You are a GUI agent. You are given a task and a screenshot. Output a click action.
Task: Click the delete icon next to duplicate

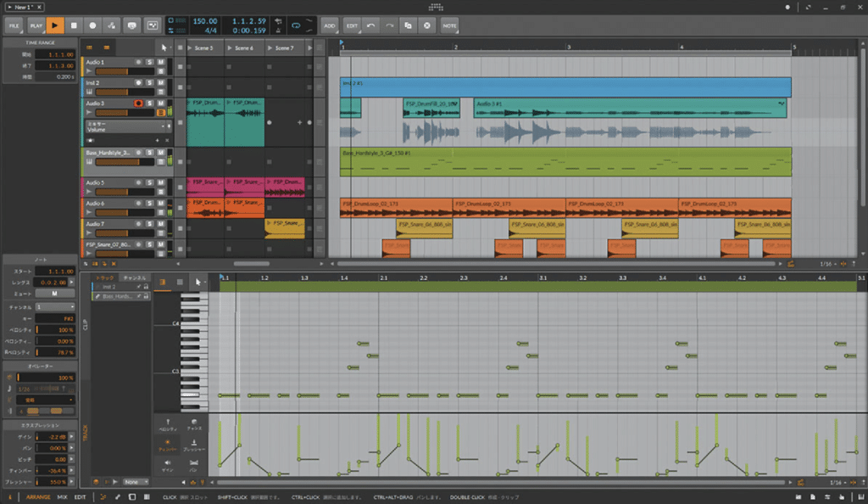click(x=426, y=25)
